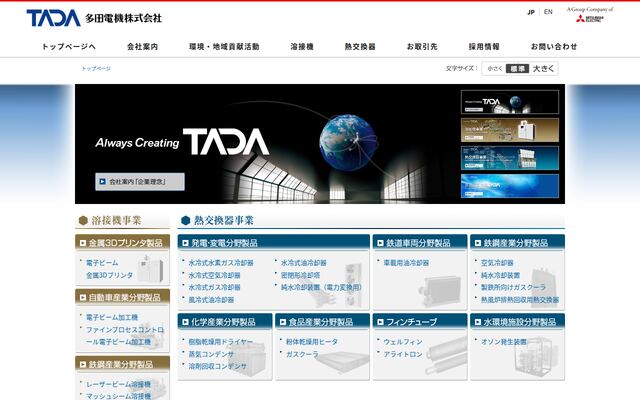Open gold 鉄鋼産業分野製品 welding header
640x400 pixels.
coord(122,364)
